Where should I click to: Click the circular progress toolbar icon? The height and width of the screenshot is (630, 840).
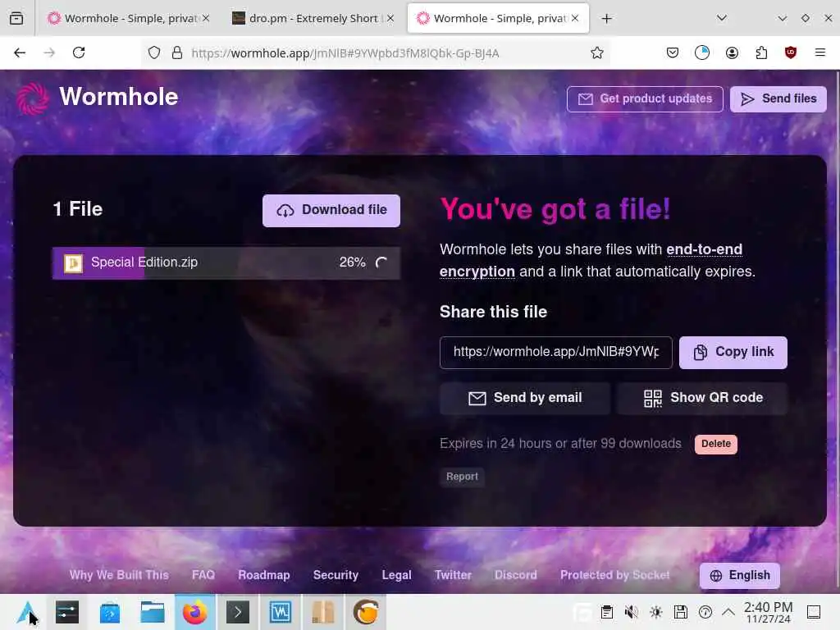coord(702,52)
